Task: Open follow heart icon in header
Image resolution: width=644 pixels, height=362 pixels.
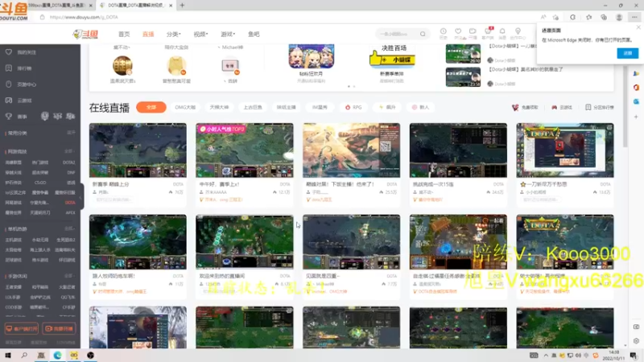Action: point(458,31)
